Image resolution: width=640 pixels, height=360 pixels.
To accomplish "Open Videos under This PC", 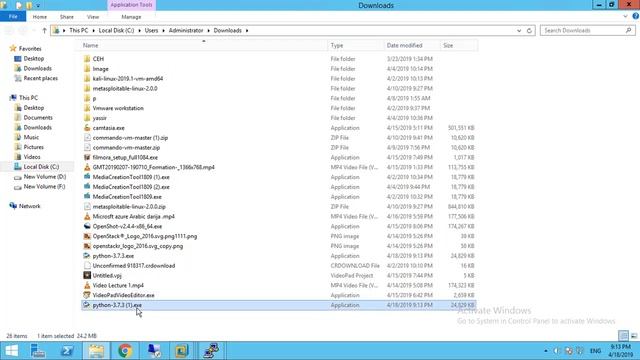I will [x=32, y=157].
